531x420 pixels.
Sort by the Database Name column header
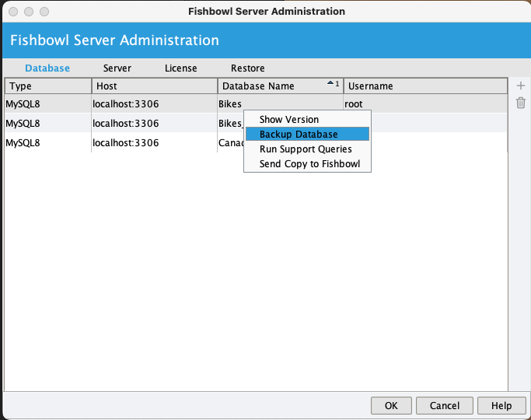click(281, 86)
